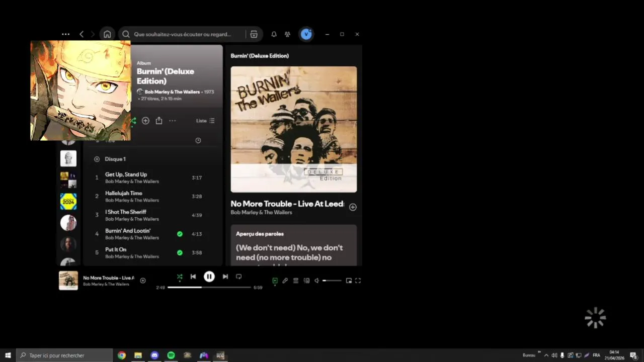The height and width of the screenshot is (362, 644).
Task: Open the 'Aperçu des paroles' lyrics card
Action: (294, 245)
